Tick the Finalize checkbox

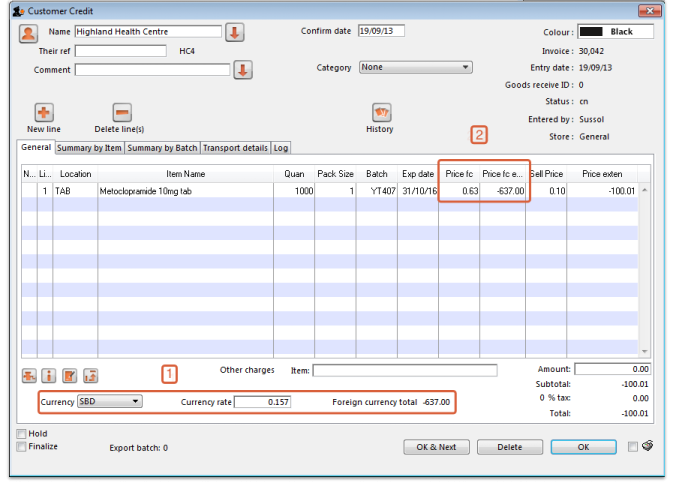(x=22, y=447)
